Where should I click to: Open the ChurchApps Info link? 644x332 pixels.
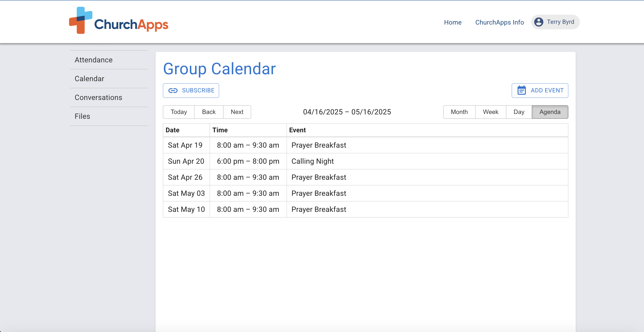(x=499, y=22)
